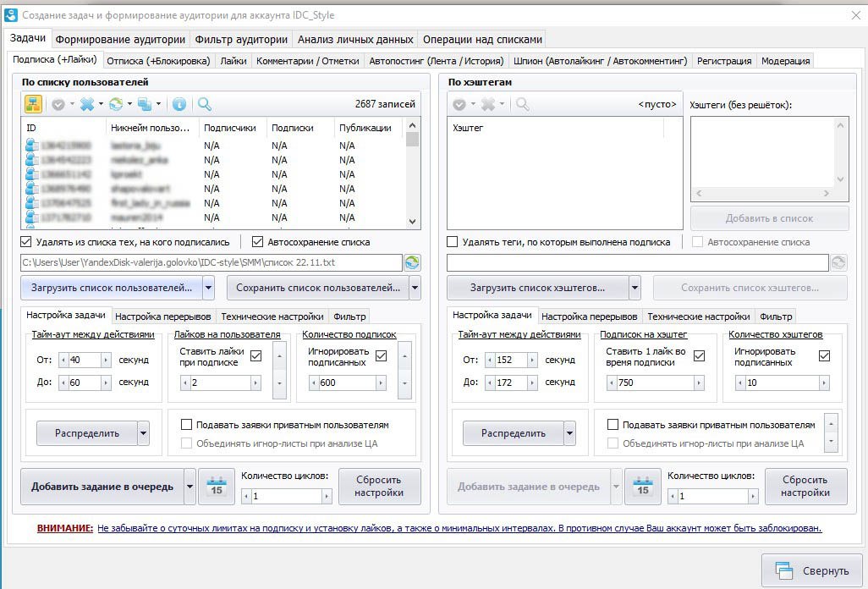The image size is (868, 589).
Task: Toggle 'Игнорировать подписанных' in the hashtag panel
Action: [x=824, y=356]
